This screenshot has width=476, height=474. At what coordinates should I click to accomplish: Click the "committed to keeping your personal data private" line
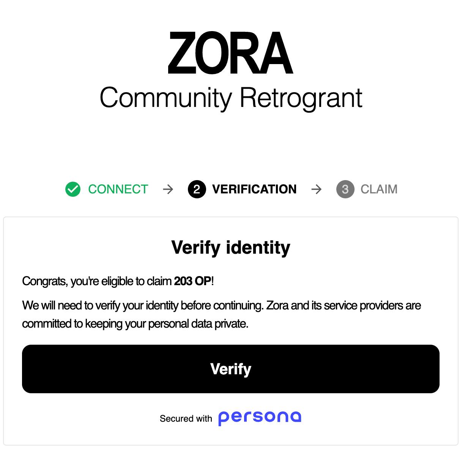tap(135, 324)
